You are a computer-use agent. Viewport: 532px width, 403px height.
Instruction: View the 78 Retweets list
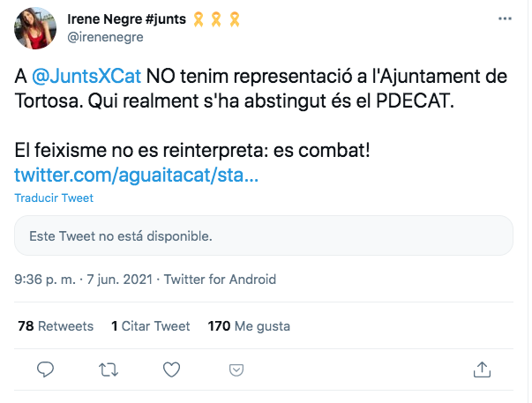click(x=56, y=325)
